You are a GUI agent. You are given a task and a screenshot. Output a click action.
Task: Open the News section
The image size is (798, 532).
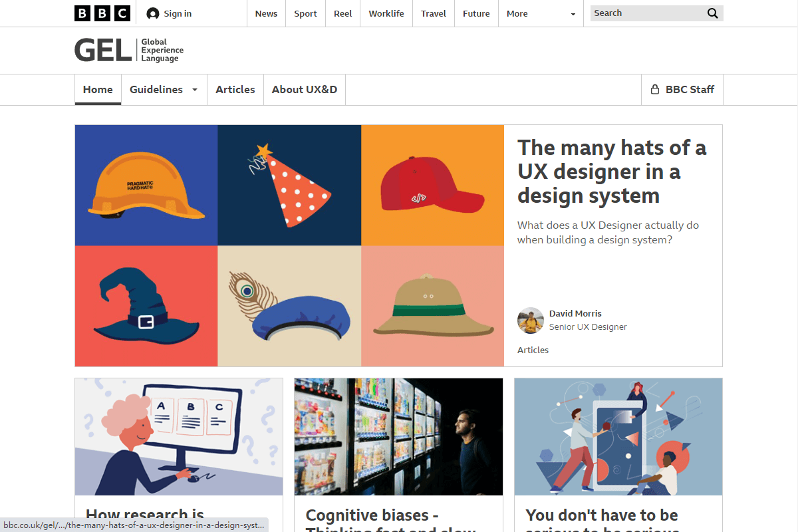tap(266, 13)
